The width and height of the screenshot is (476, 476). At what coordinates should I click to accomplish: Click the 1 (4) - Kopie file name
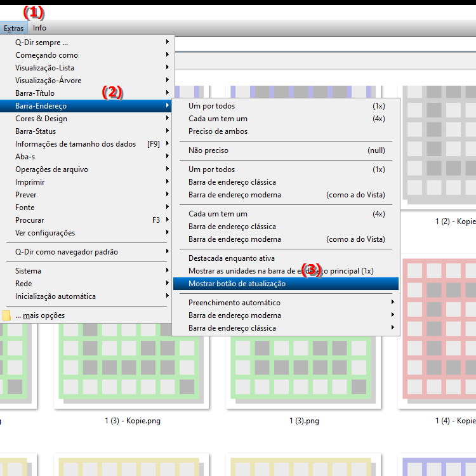(x=456, y=421)
